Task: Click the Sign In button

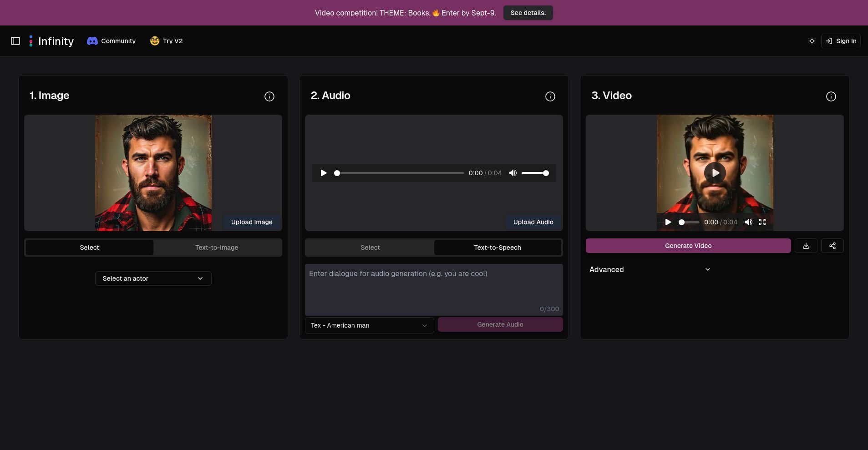Action: (840, 41)
